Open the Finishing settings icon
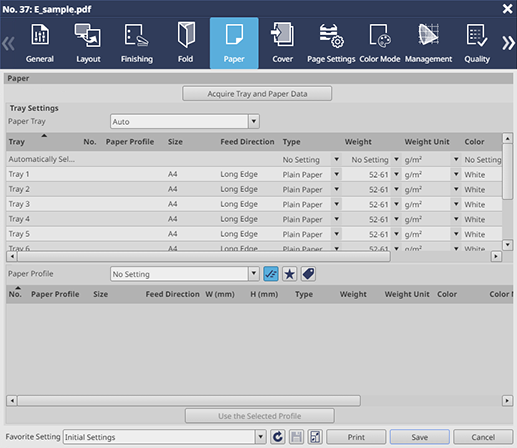This screenshot has height=448, width=517. point(137,35)
